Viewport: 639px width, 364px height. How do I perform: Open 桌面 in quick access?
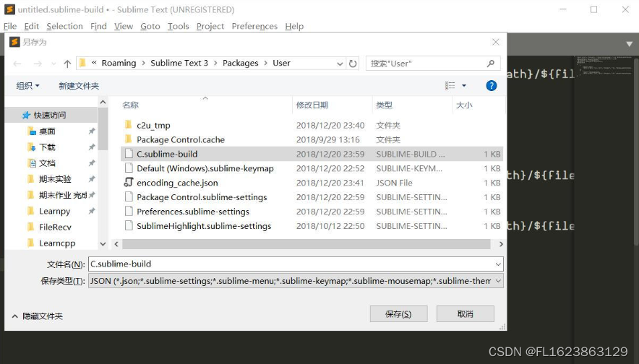coord(47,131)
